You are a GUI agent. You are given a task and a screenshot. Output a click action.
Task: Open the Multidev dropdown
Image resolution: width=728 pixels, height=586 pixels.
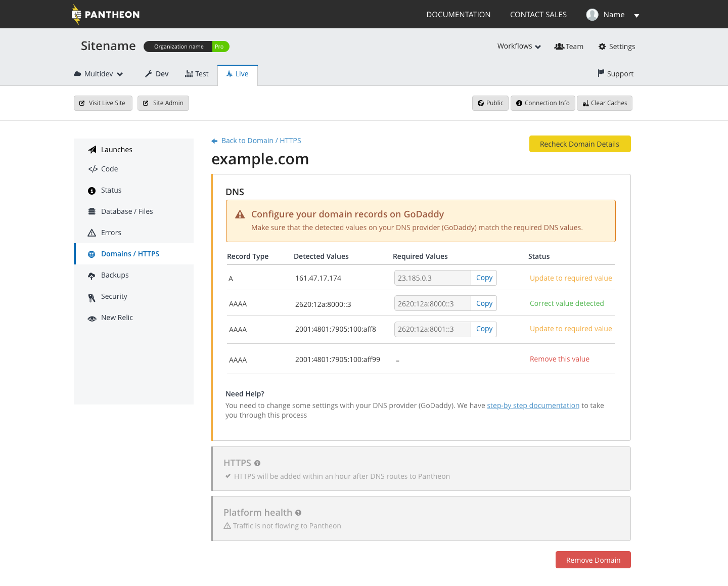pyautogui.click(x=99, y=74)
